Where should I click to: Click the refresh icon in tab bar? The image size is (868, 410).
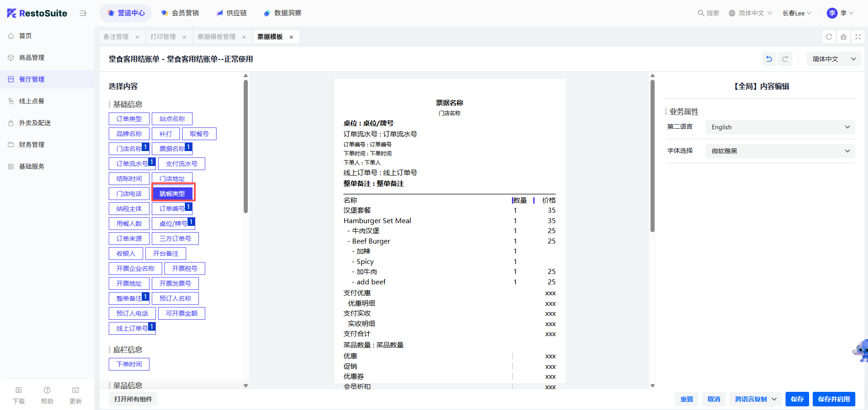pos(829,37)
